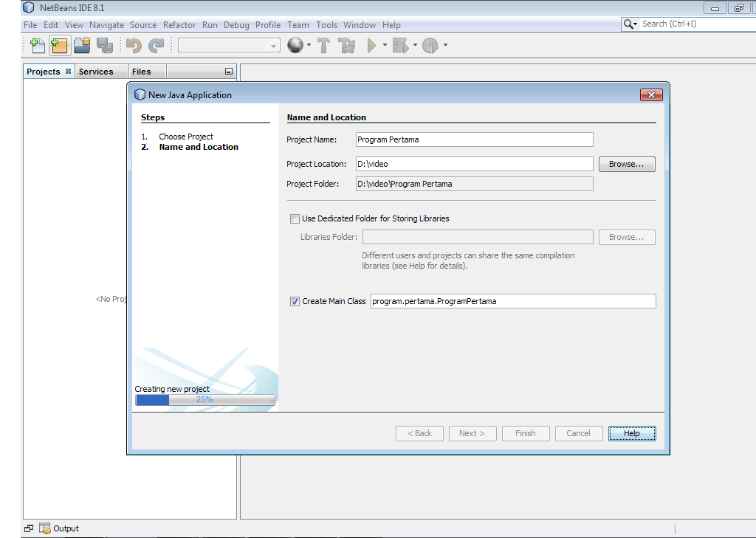Click the Back button
756x538 pixels.
point(419,433)
